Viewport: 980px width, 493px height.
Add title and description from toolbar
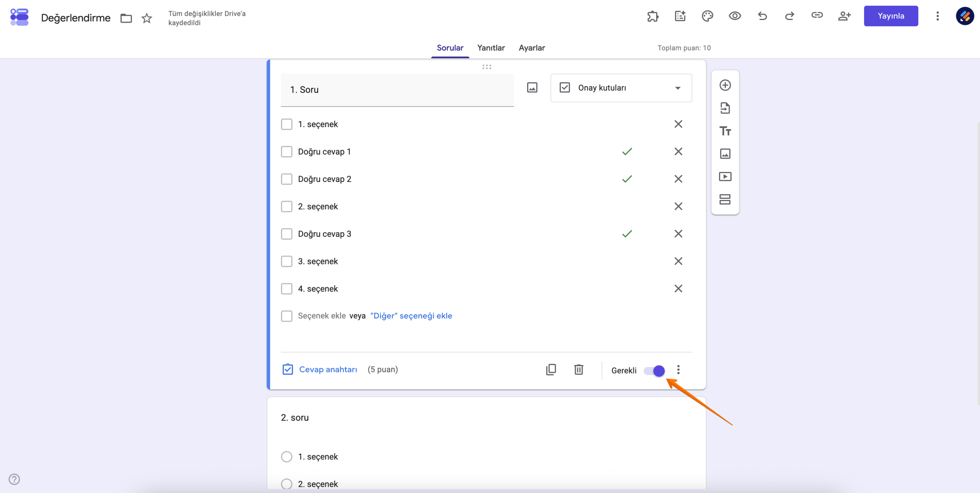[x=725, y=131]
